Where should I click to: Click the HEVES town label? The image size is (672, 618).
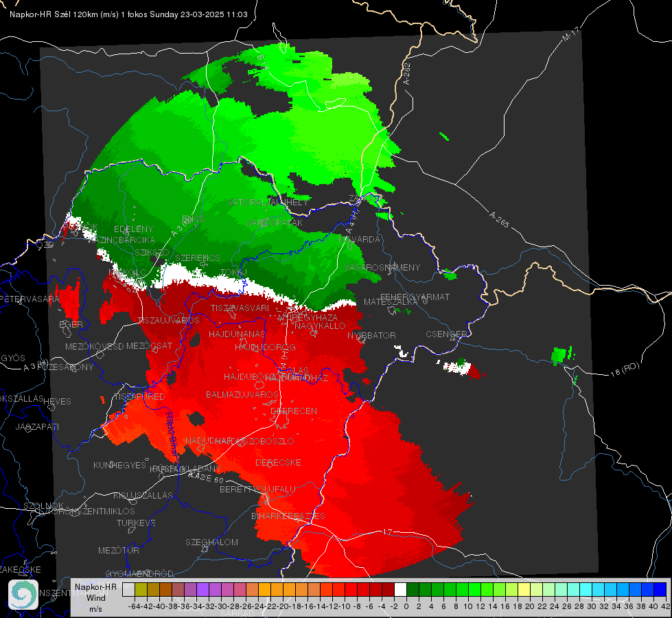point(57,402)
